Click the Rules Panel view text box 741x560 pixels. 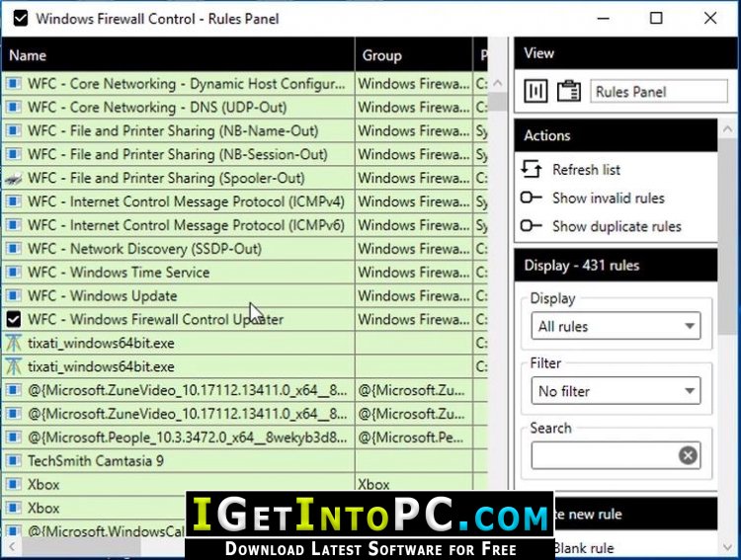[x=659, y=91]
